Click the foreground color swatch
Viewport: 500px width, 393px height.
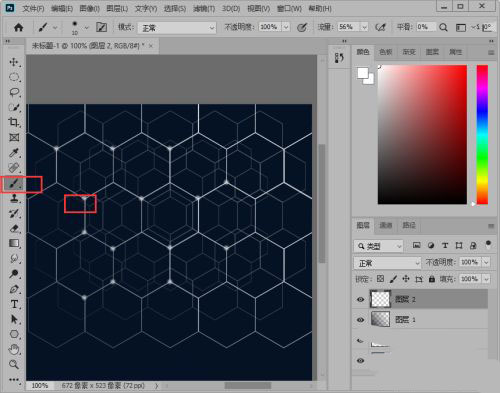(x=363, y=72)
